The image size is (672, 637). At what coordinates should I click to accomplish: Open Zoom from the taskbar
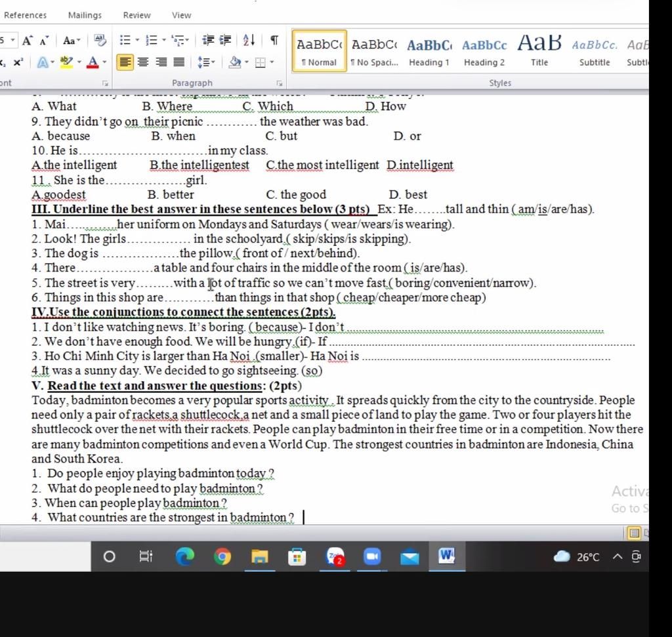(372, 556)
